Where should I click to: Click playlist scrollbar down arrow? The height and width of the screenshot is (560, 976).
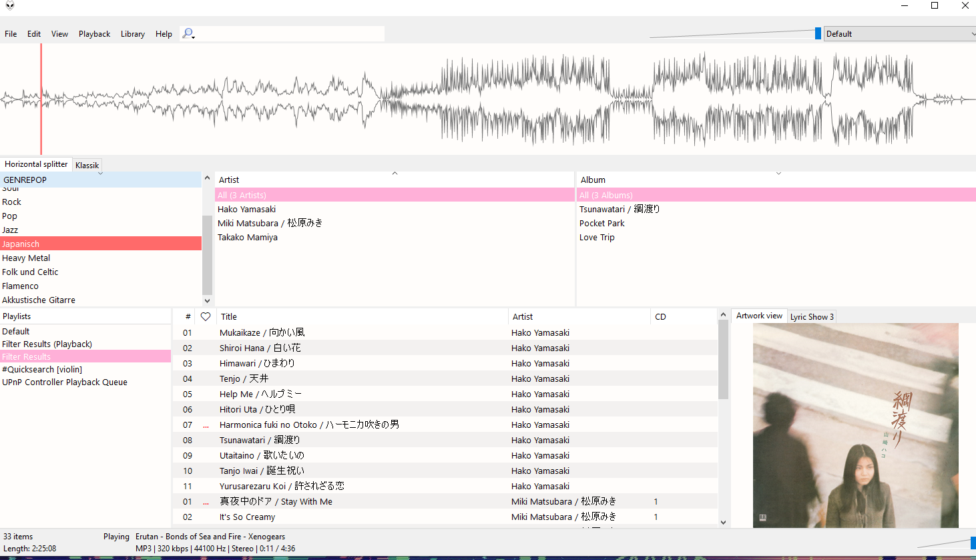click(x=723, y=522)
